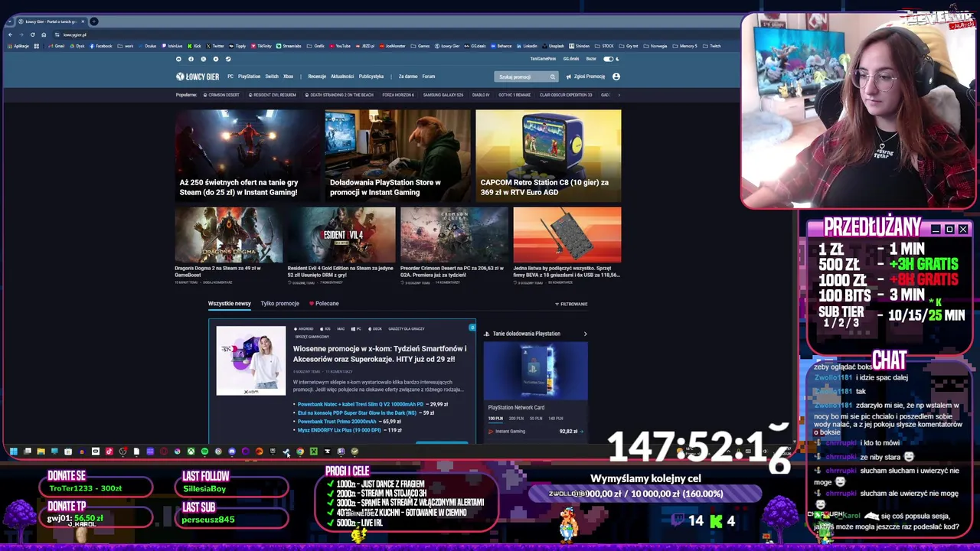Open the Forum link
This screenshot has width=980, height=551.
coord(429,77)
